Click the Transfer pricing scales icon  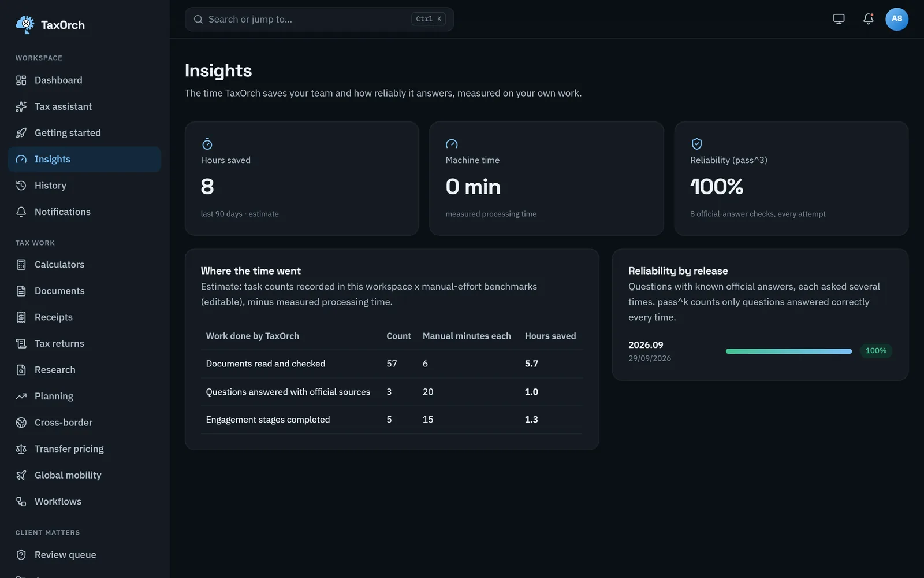[21, 449]
